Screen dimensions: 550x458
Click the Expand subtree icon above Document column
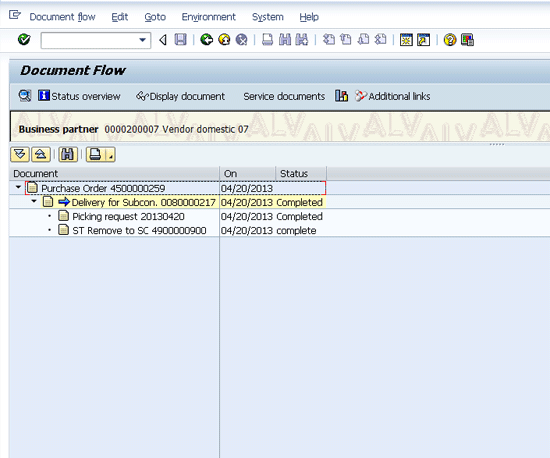20,154
